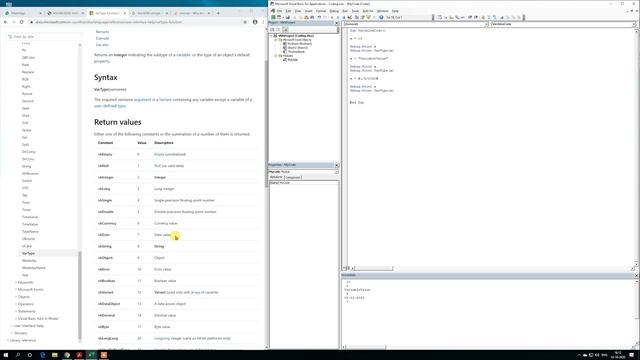Click LongLong link in return values table
The width and height of the screenshot is (640, 360).
coord(162,338)
